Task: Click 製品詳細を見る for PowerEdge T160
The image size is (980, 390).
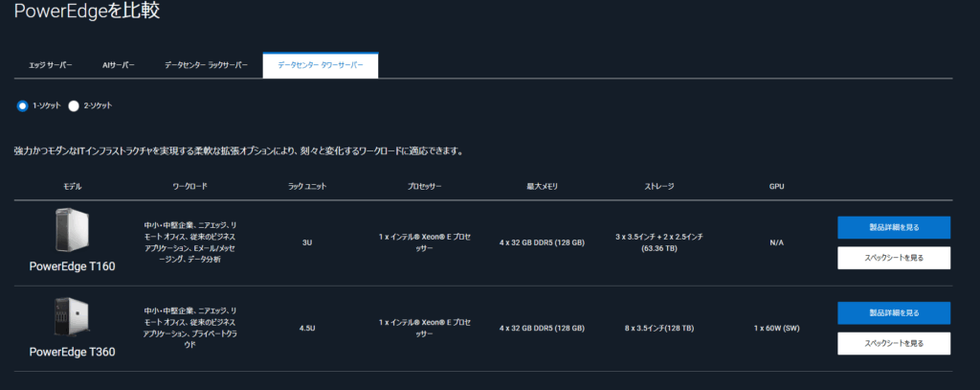Action: coord(893,227)
